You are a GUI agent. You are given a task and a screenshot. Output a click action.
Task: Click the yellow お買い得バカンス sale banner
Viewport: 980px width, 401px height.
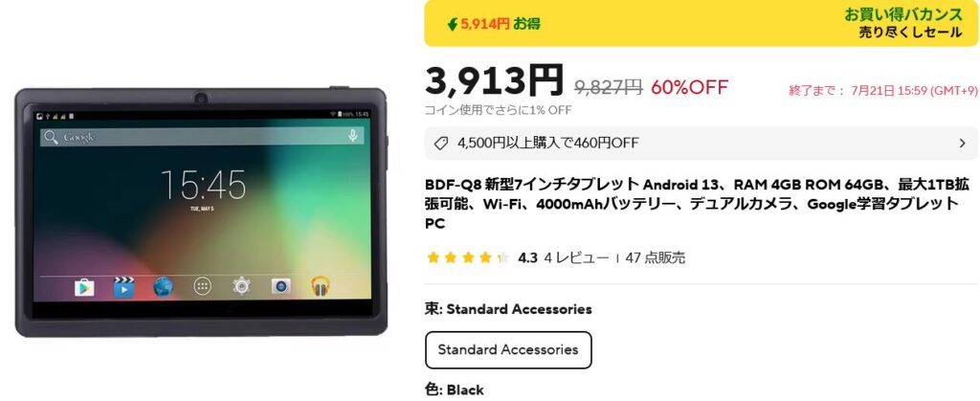click(701, 23)
